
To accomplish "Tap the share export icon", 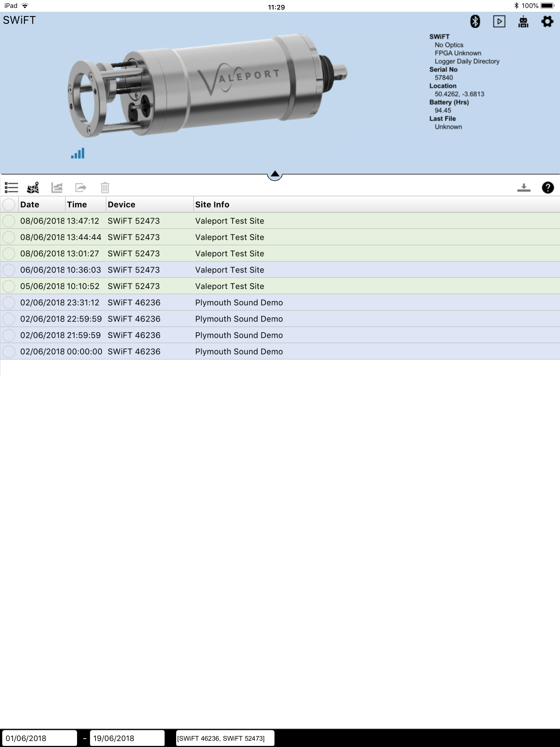I will 81,187.
